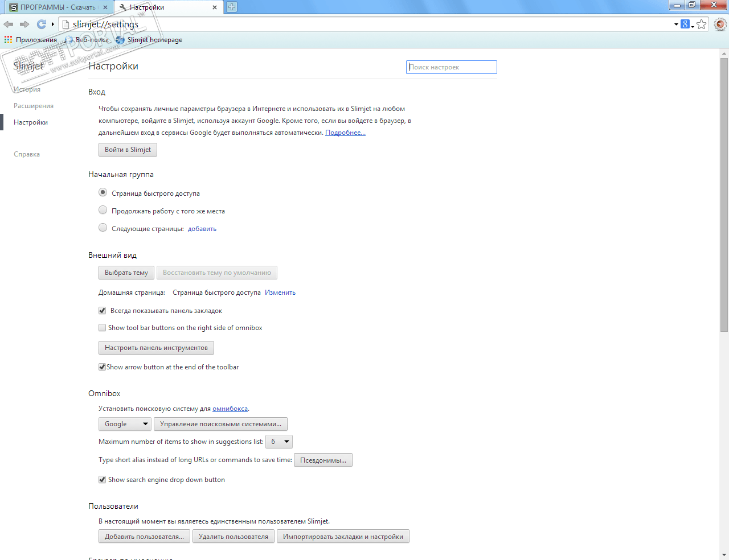Open Справка in the left sidebar
The image size is (729, 560).
(x=27, y=154)
